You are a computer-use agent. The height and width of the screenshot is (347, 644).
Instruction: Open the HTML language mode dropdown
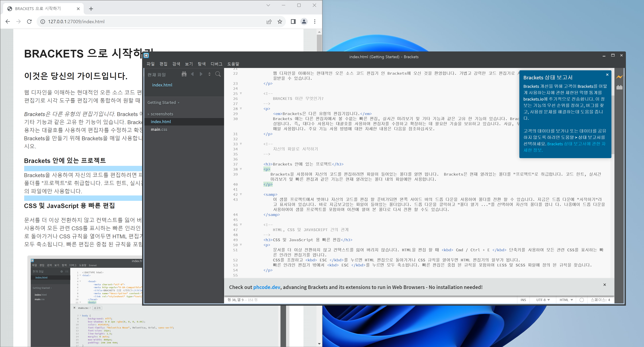click(x=566, y=300)
